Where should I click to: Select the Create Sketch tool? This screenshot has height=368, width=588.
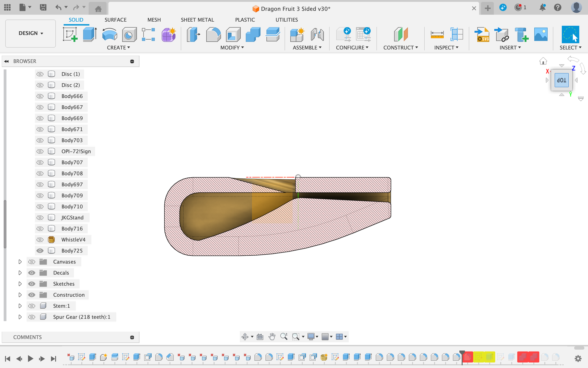pyautogui.click(x=70, y=34)
